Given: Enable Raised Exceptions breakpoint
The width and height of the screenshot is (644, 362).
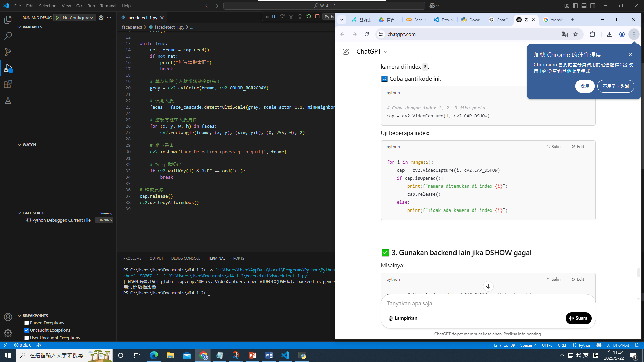Looking at the screenshot, I should coord(27,323).
